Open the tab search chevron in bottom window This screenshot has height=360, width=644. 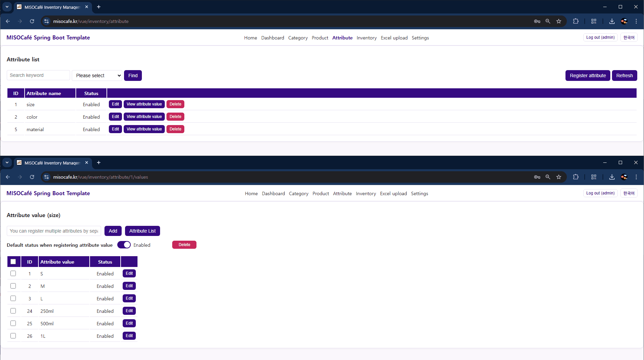(x=7, y=162)
